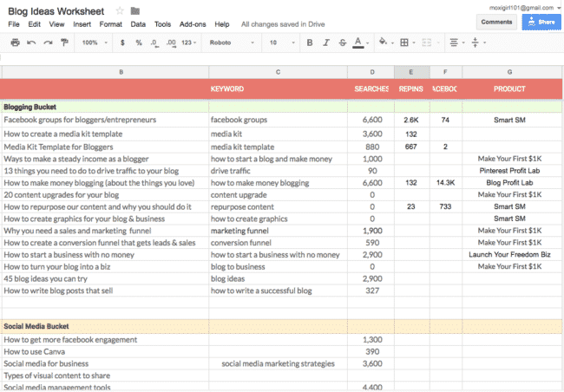Decrease decimal places icon
Screen dimensions: 564x392
pyautogui.click(x=154, y=42)
